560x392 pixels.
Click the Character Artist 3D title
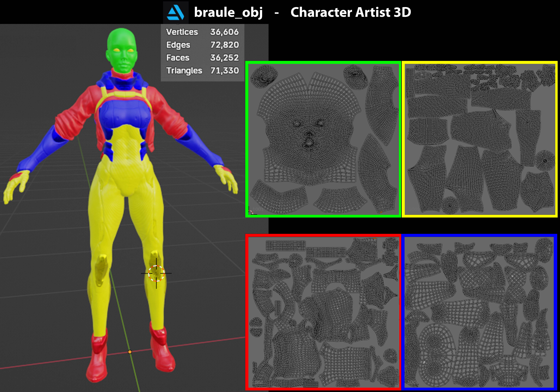click(x=350, y=12)
